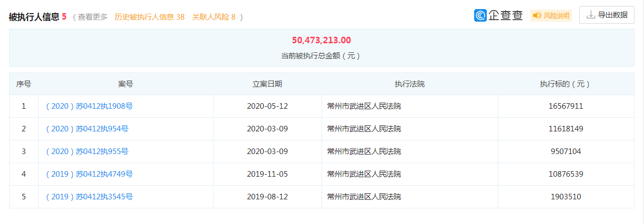Click the 执行法院 column header
Image resolution: width=644 pixels, height=224 pixels.
coord(410,84)
